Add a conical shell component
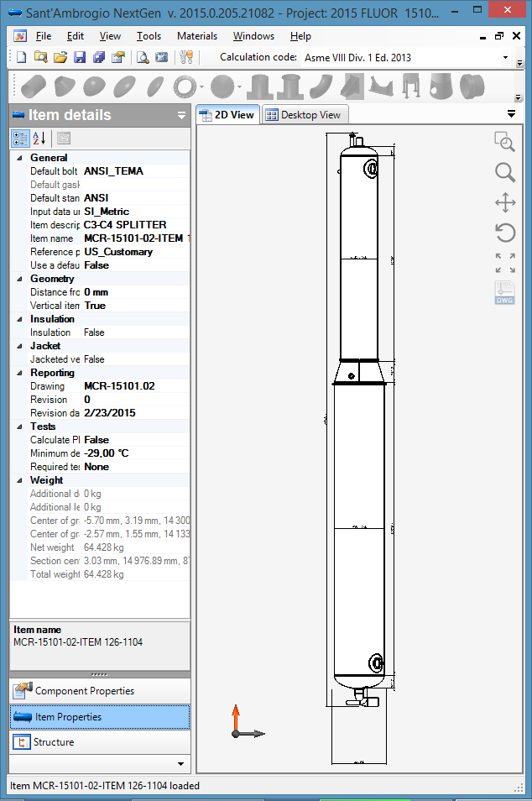Screen dimensions: 532x801 (x=65, y=86)
